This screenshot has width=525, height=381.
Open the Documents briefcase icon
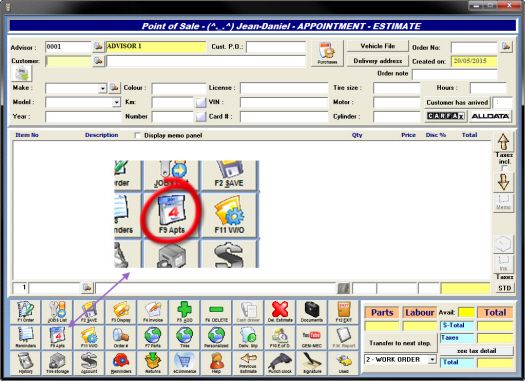pyautogui.click(x=312, y=312)
